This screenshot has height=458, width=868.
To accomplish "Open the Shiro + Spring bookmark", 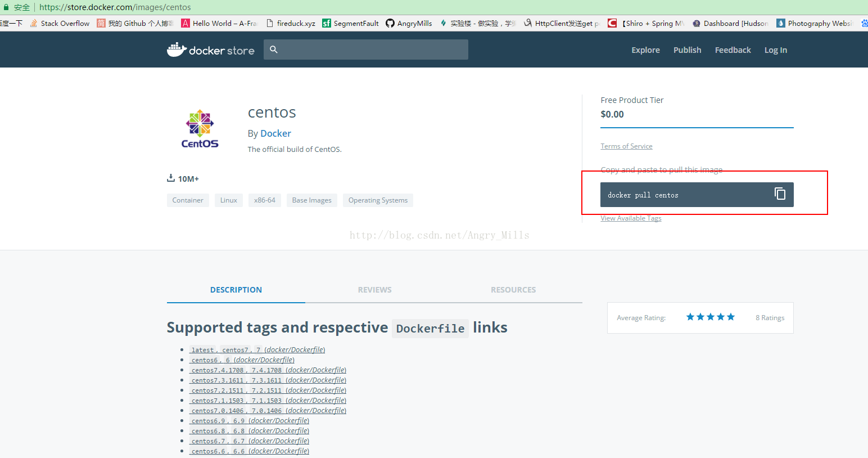I will (x=647, y=23).
